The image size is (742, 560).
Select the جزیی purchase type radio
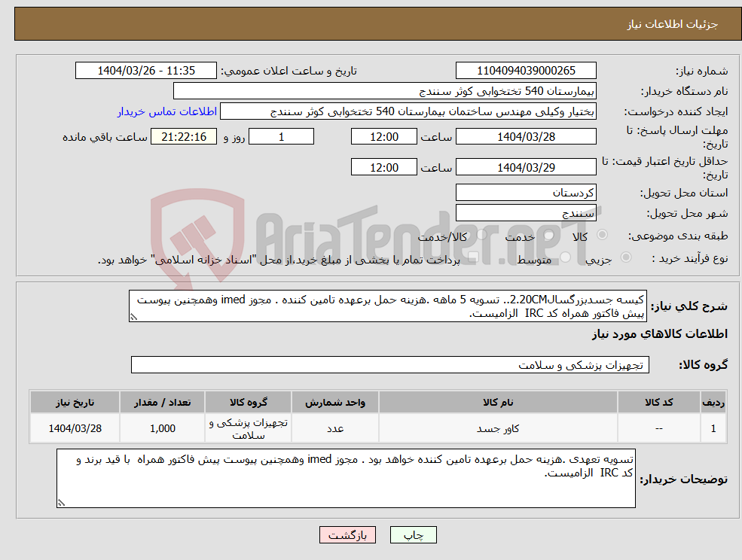coord(625,257)
